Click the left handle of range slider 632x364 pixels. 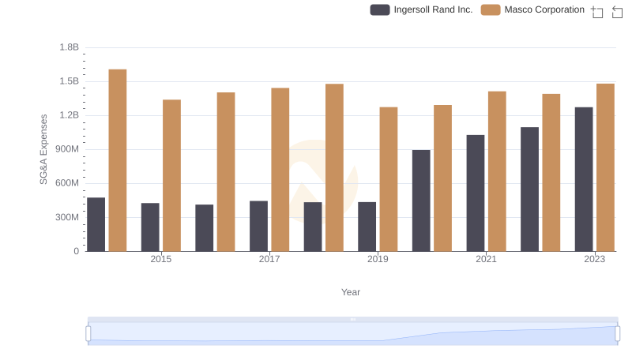click(x=88, y=334)
